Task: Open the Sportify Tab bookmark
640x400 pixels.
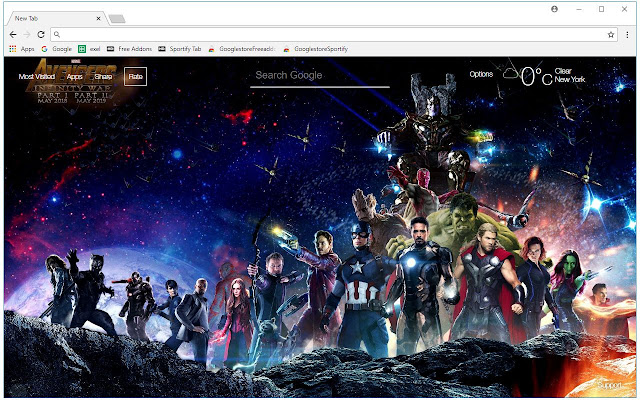Action: click(x=180, y=49)
